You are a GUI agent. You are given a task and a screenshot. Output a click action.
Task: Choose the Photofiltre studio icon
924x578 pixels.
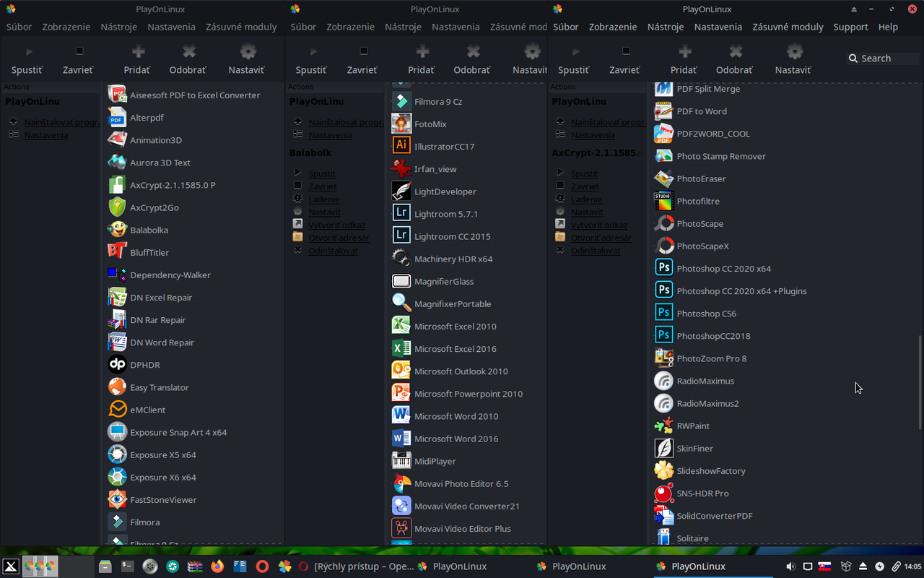pos(663,200)
